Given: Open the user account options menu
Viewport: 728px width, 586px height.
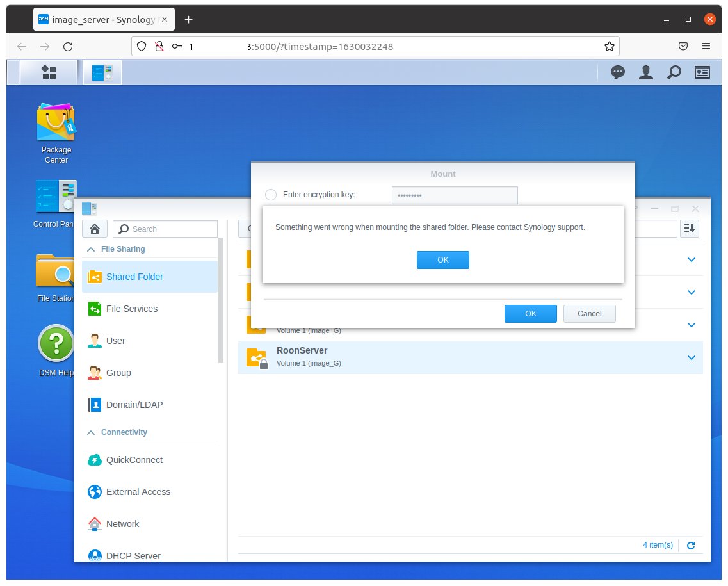Looking at the screenshot, I should point(645,72).
